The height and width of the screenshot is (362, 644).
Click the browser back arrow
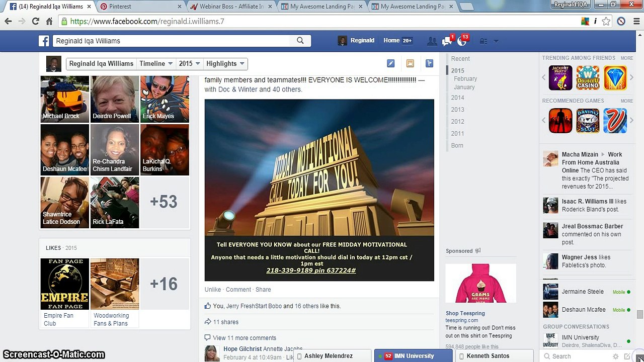click(8, 21)
